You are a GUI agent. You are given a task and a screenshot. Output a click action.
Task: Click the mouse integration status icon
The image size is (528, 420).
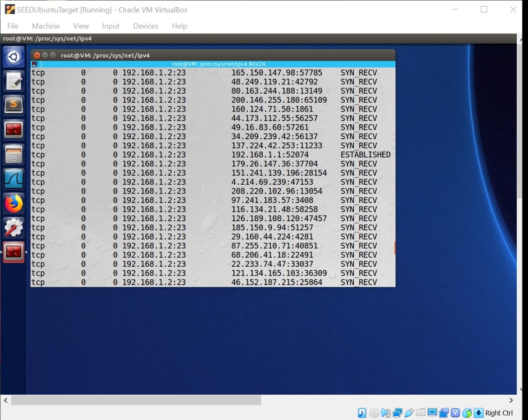467,412
